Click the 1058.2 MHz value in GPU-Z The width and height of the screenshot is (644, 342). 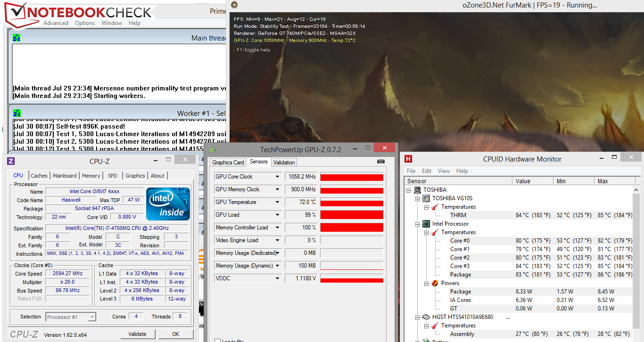[x=301, y=177]
